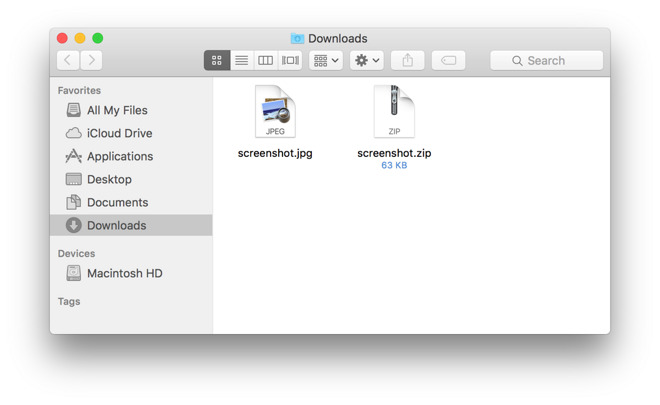Switch to column view
Screen dimensions: 660x405
click(x=265, y=60)
